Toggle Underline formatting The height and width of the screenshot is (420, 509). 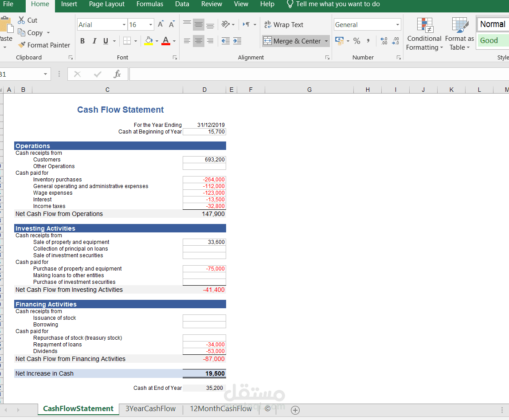point(106,41)
